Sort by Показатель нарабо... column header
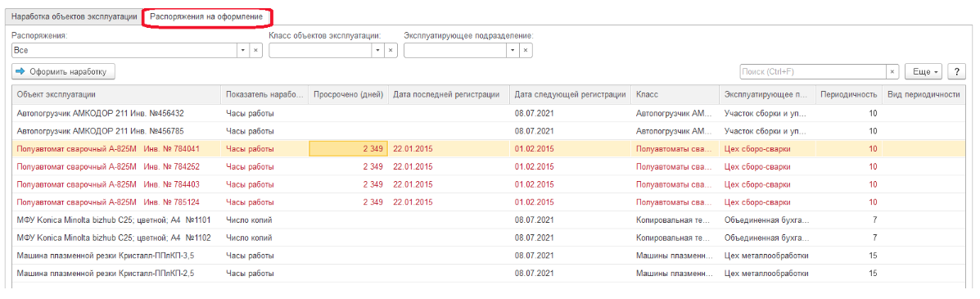Viewport: 980px width, 299px height. pos(265,94)
